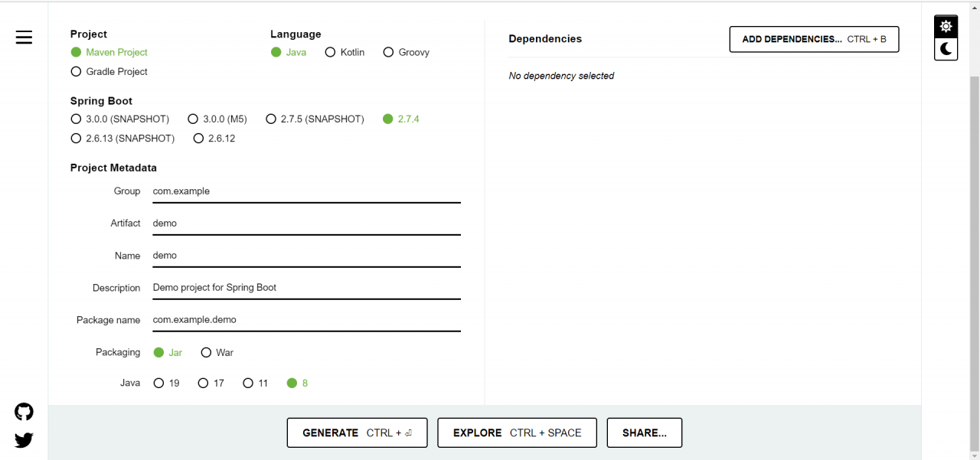Click the Add Dependencies button
This screenshot has height=460, width=980.
[x=814, y=39]
